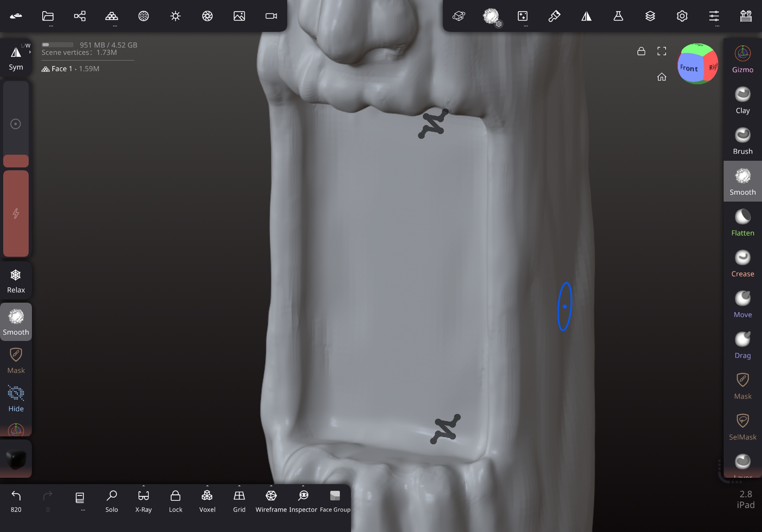Open the SelMask tool

[742, 427]
